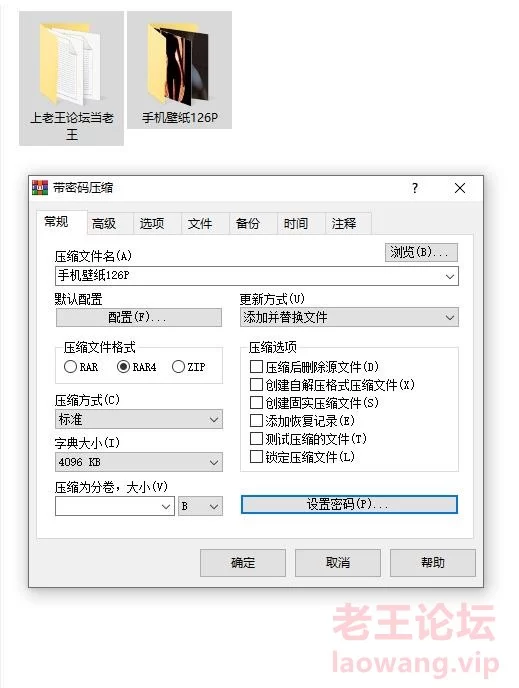Click the 确定 button
The image size is (519, 688).
[243, 563]
